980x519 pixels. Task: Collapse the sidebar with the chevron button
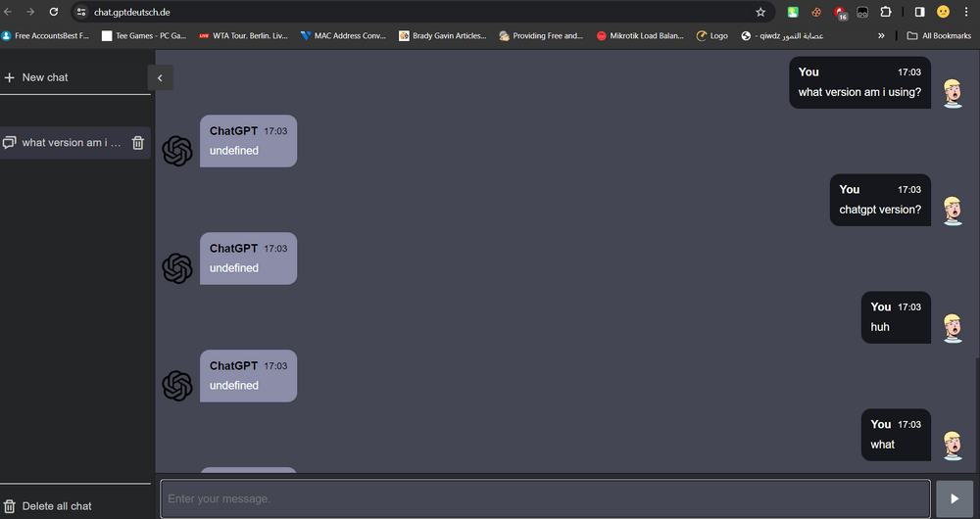click(x=160, y=77)
